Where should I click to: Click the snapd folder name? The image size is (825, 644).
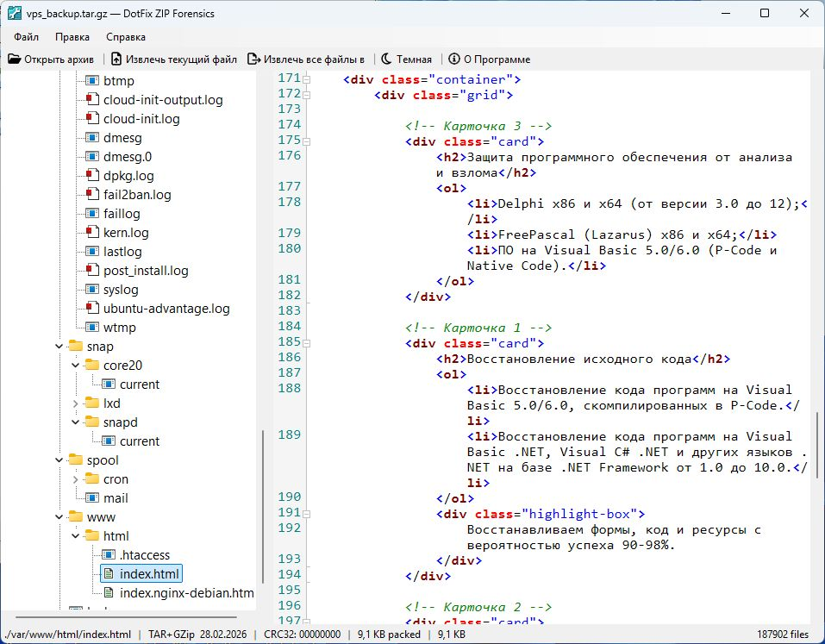click(121, 422)
